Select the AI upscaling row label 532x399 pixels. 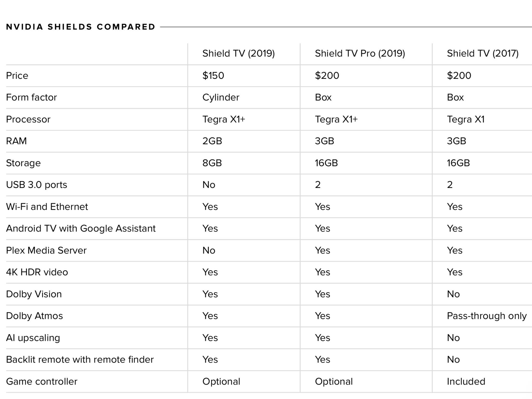click(33, 338)
